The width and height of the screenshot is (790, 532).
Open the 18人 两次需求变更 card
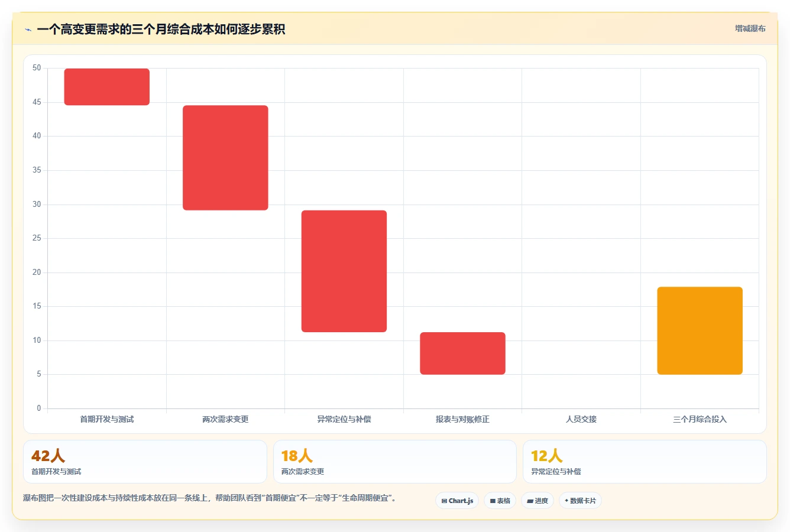395,462
